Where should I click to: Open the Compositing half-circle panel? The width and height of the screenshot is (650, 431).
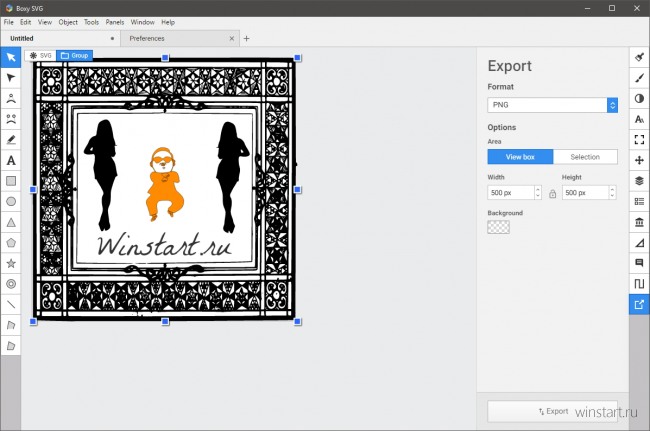pos(639,99)
